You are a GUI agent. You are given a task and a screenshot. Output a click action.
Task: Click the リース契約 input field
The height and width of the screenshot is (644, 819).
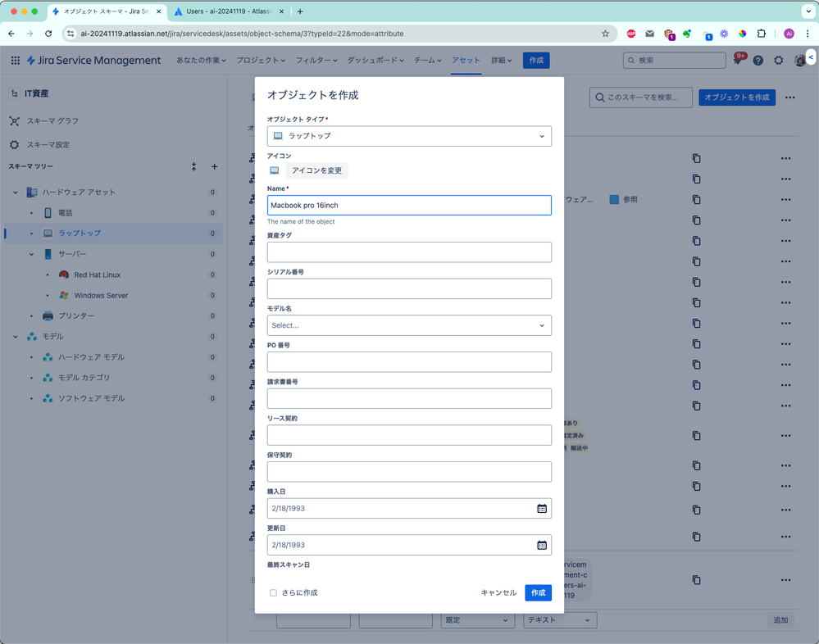[x=409, y=435]
